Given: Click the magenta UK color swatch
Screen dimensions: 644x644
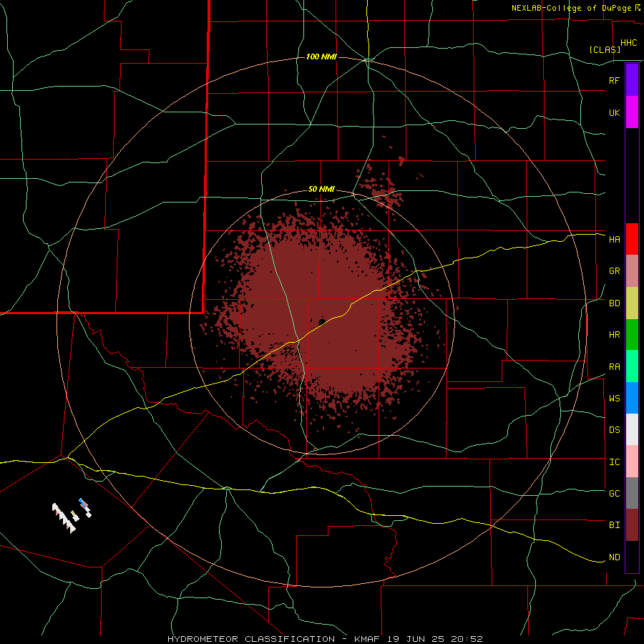Looking at the screenshot, I should point(632,112).
